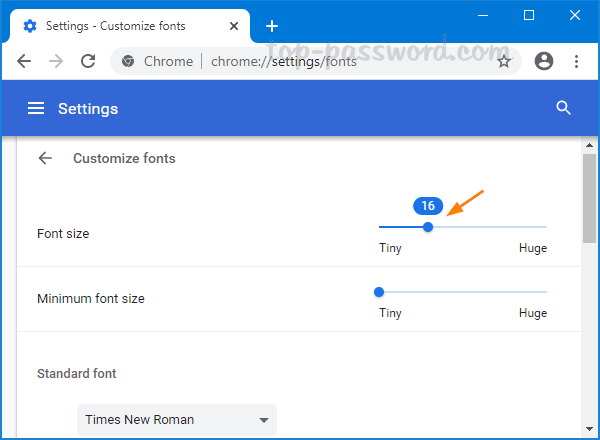Click the Chrome site info icon

tap(128, 61)
